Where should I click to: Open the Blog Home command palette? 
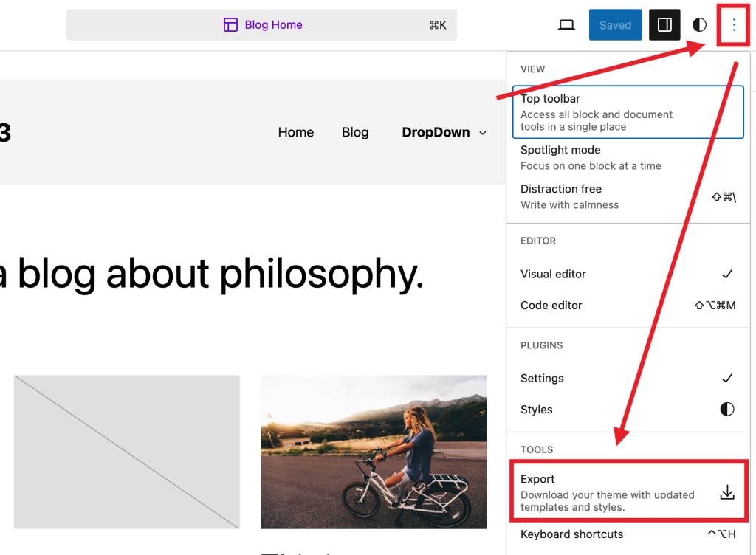pyautogui.click(x=262, y=24)
